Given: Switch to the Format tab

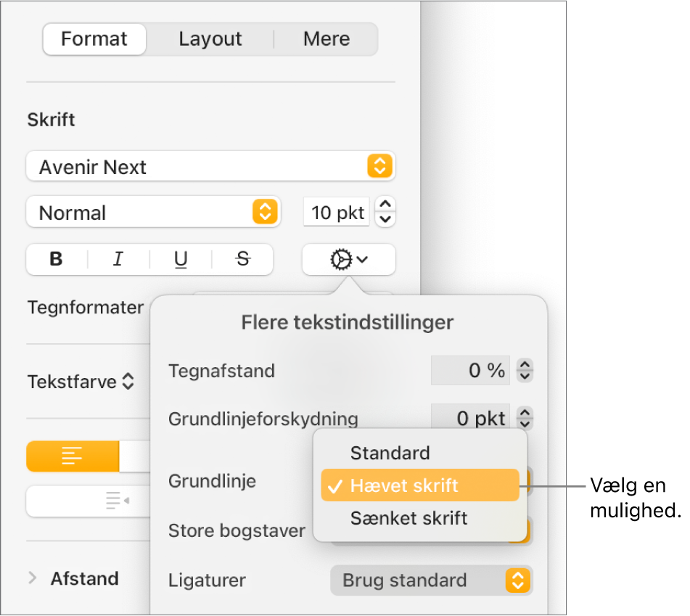Looking at the screenshot, I should (94, 39).
